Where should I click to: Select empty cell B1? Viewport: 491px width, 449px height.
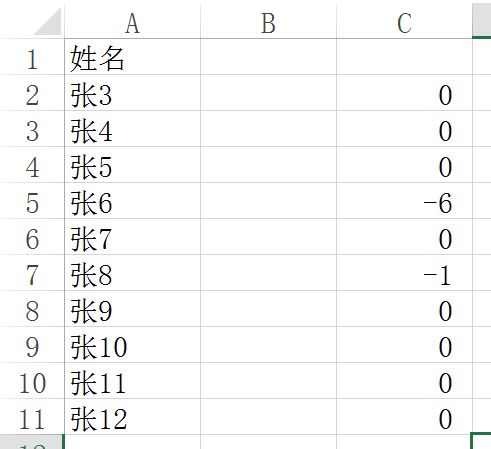268,57
